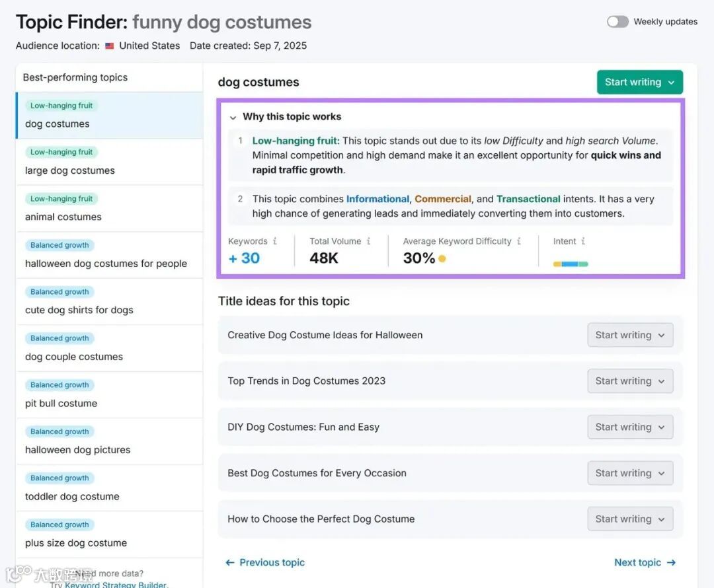Click the yellow difficulty indicator dot
The width and height of the screenshot is (714, 588).
[x=442, y=258]
